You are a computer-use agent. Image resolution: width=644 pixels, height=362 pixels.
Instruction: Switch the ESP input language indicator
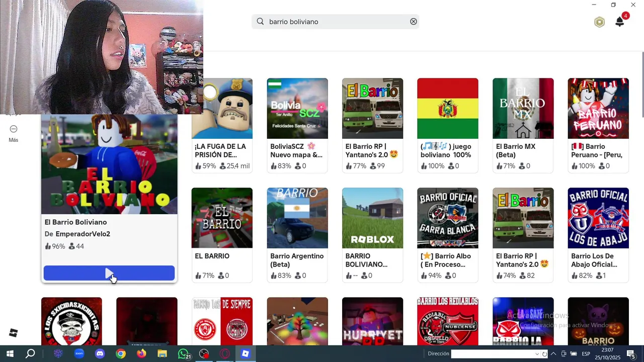pos(586,354)
